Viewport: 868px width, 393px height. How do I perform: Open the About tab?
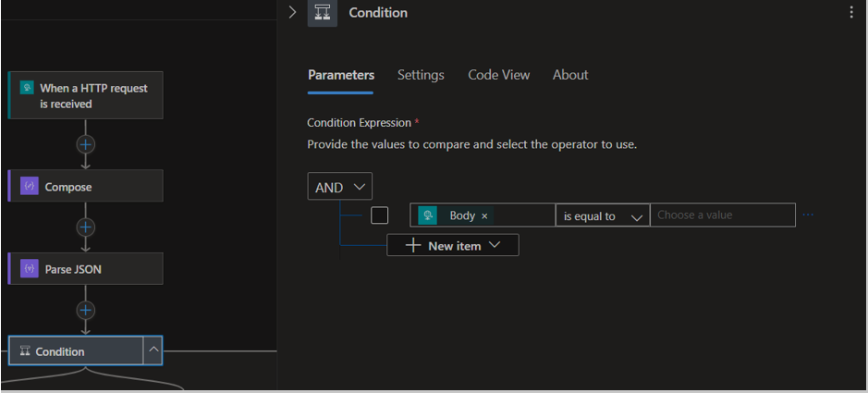[x=570, y=75]
